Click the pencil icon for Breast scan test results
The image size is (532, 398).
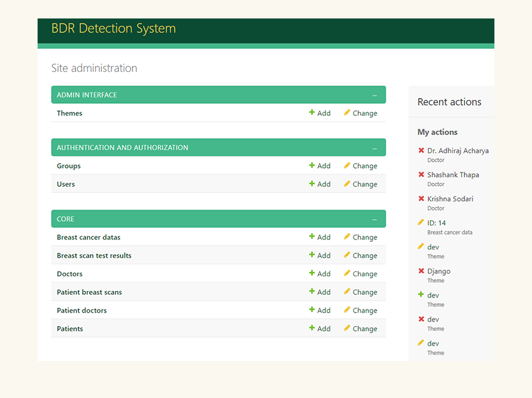click(347, 255)
